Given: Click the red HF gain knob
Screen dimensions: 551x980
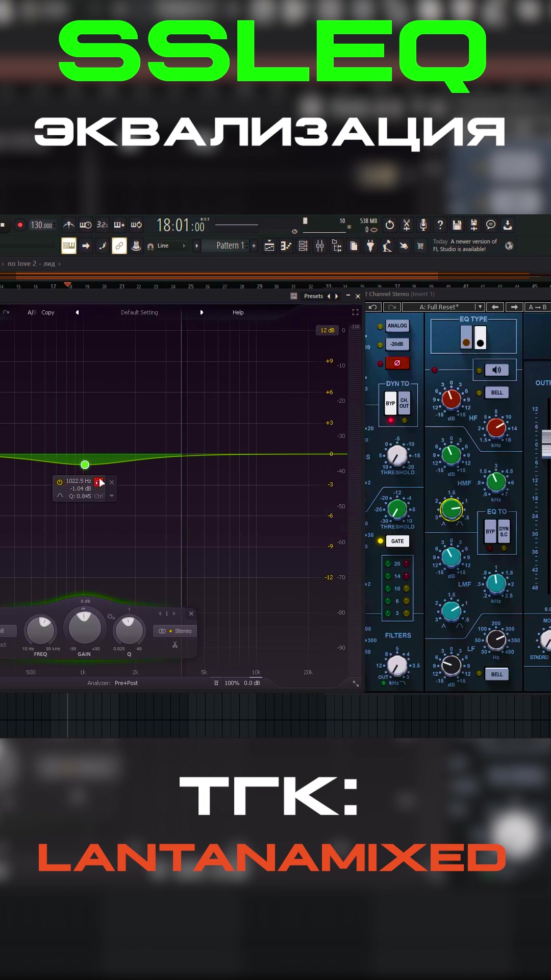Looking at the screenshot, I should click(x=451, y=399).
